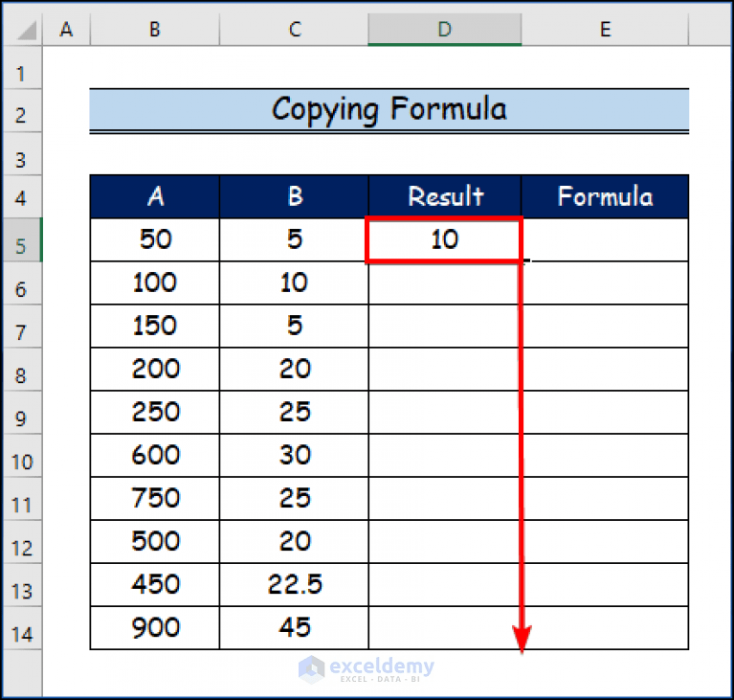The height and width of the screenshot is (700, 734).
Task: Select the cell with 10 in row 6
Action: coord(294,283)
